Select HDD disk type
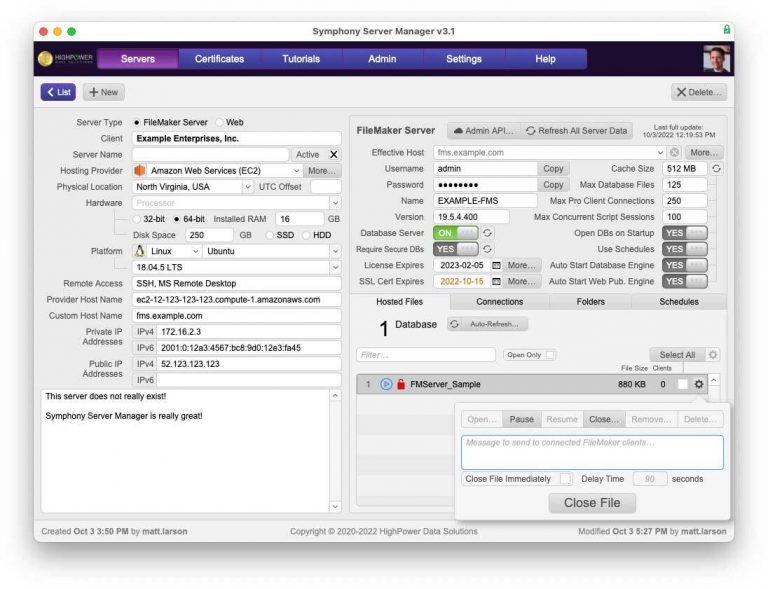 (306, 236)
